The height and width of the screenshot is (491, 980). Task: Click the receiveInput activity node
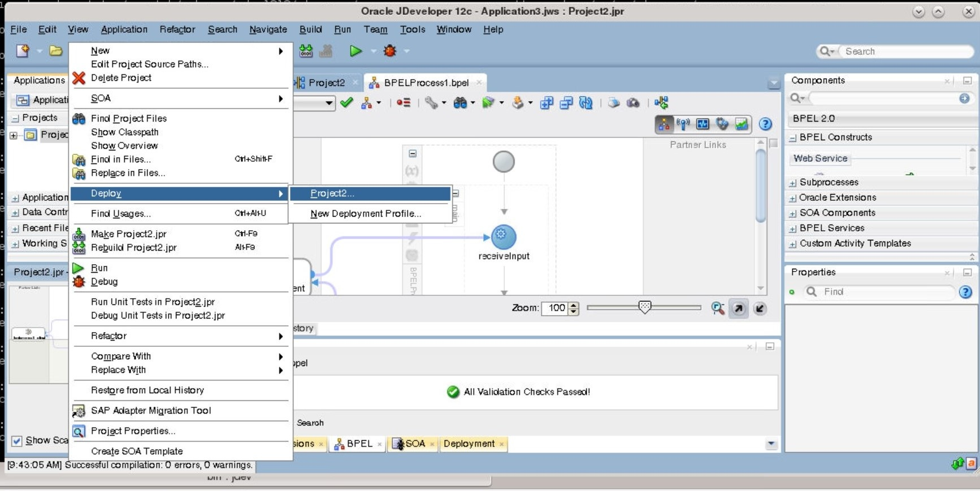point(504,236)
